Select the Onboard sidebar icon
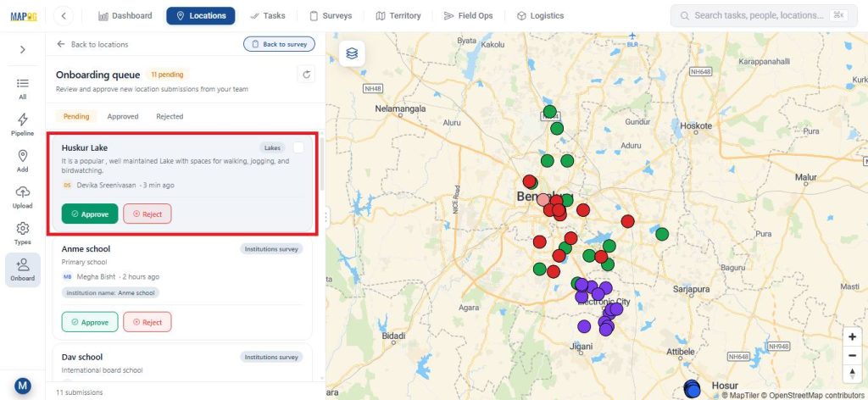The image size is (868, 400). click(x=23, y=270)
